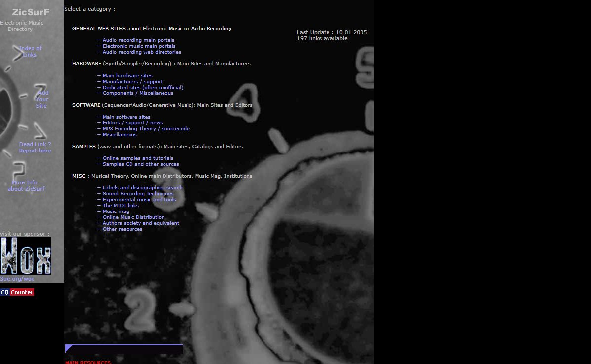The height and width of the screenshot is (364, 591).
Task: Browse Audio recording web directories
Action: (142, 52)
